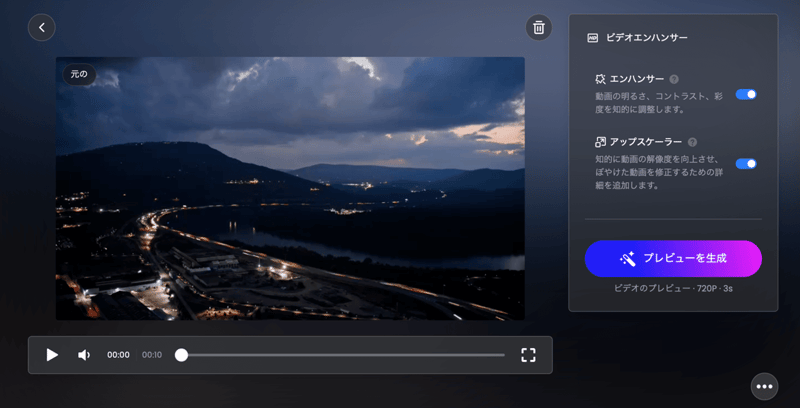This screenshot has height=408, width=800.
Task: Click the video preview image
Action: pyautogui.click(x=290, y=190)
